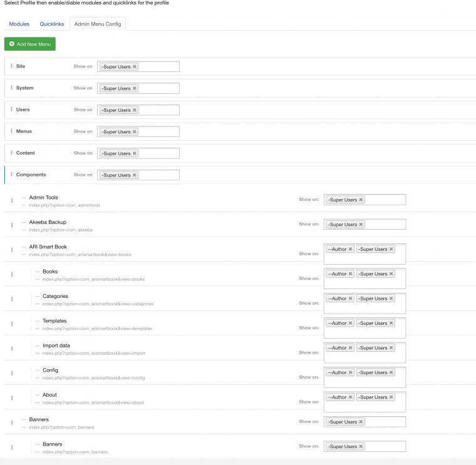Click the Components menu row label
476x465 pixels.
coord(31,175)
